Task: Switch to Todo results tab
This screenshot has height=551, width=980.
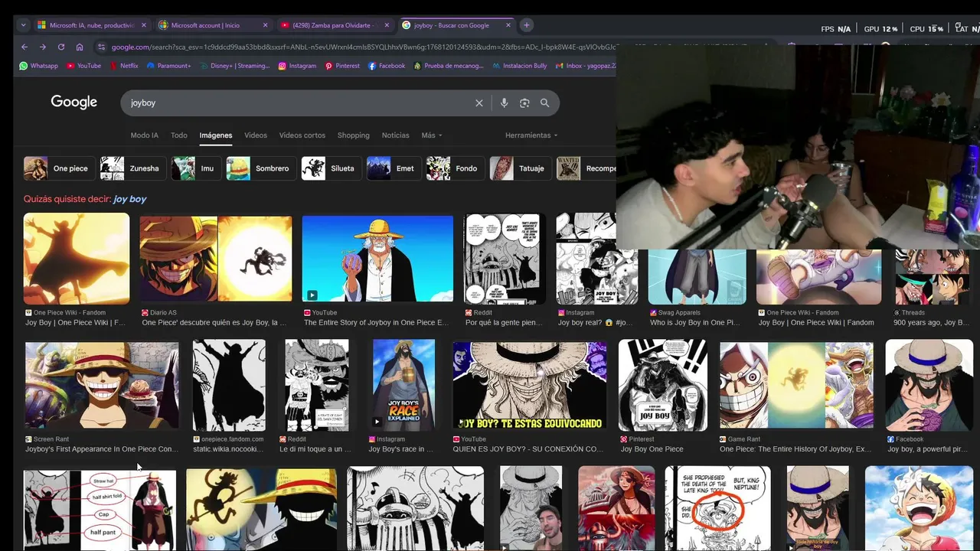Action: click(179, 135)
